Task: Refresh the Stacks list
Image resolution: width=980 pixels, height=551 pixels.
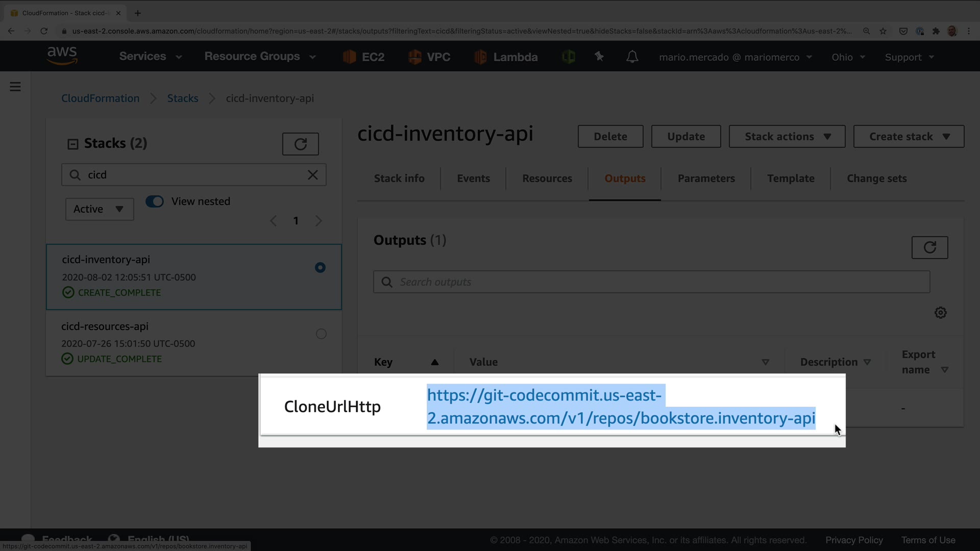Action: pos(300,144)
